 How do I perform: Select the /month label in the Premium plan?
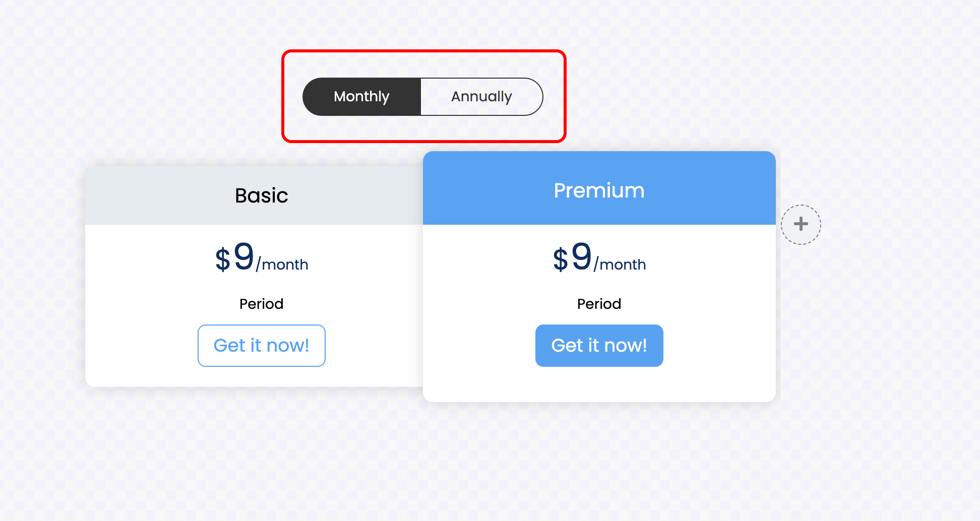click(x=620, y=265)
